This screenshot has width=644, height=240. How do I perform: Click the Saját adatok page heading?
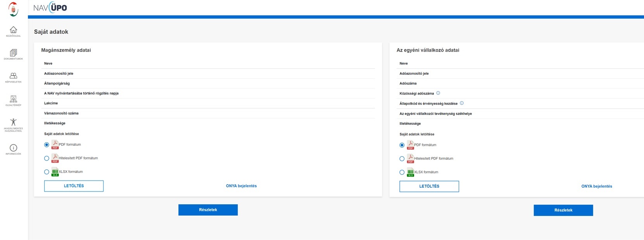(x=51, y=32)
